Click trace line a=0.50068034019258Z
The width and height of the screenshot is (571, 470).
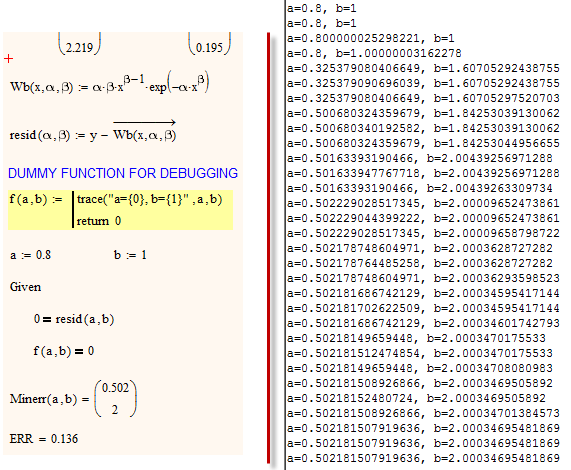pyautogui.click(x=423, y=128)
